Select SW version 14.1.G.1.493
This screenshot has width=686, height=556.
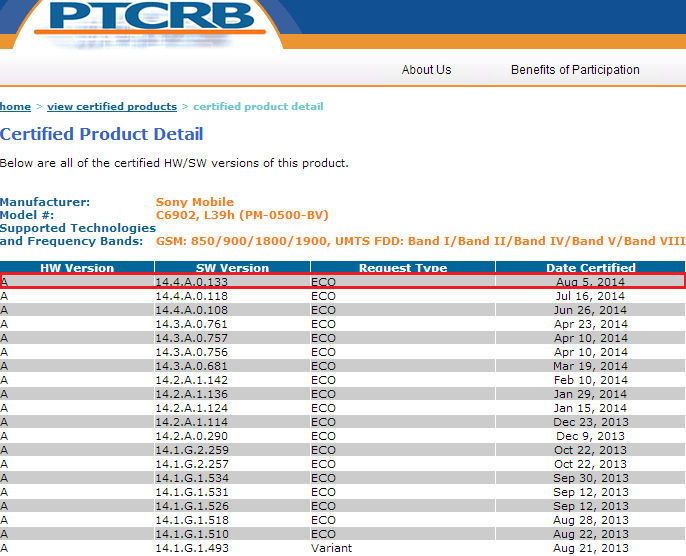pyautogui.click(x=192, y=548)
